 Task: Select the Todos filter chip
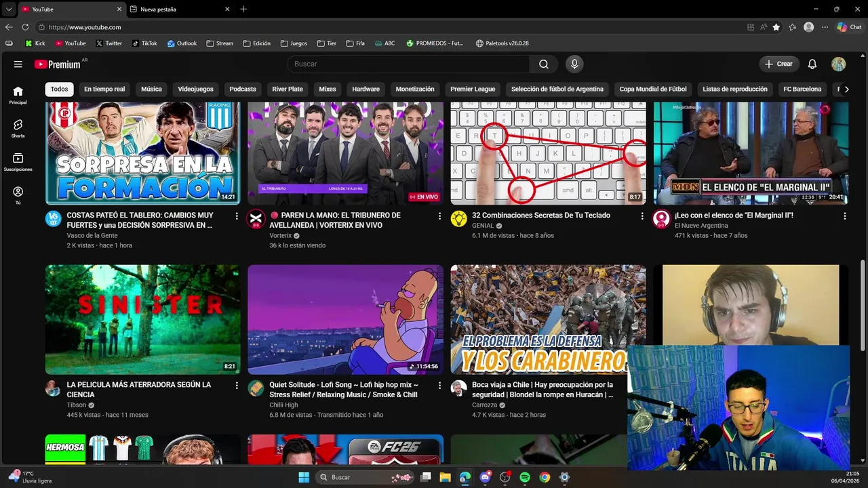tap(60, 89)
